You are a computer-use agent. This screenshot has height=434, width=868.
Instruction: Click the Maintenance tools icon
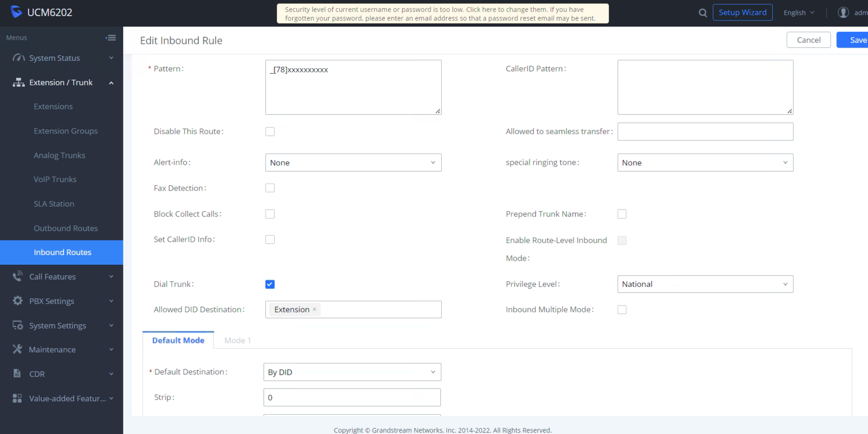click(18, 349)
